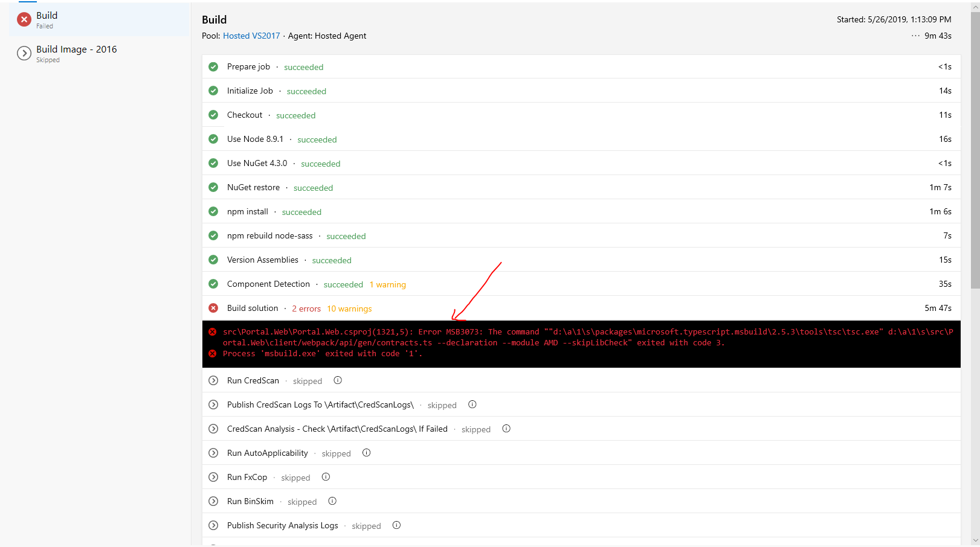Viewport: 980px width, 547px height.
Task: Click the Run BinSkim step name
Action: 250,501
